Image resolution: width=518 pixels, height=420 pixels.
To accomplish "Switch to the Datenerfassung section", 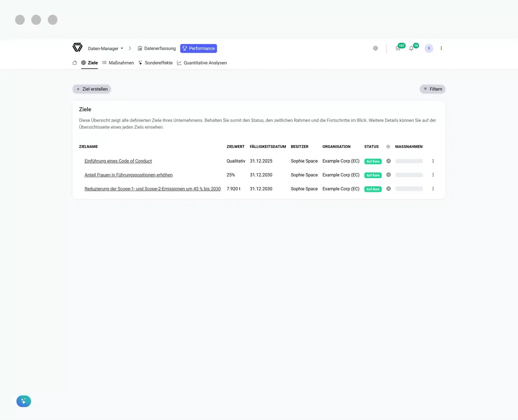I will click(157, 49).
